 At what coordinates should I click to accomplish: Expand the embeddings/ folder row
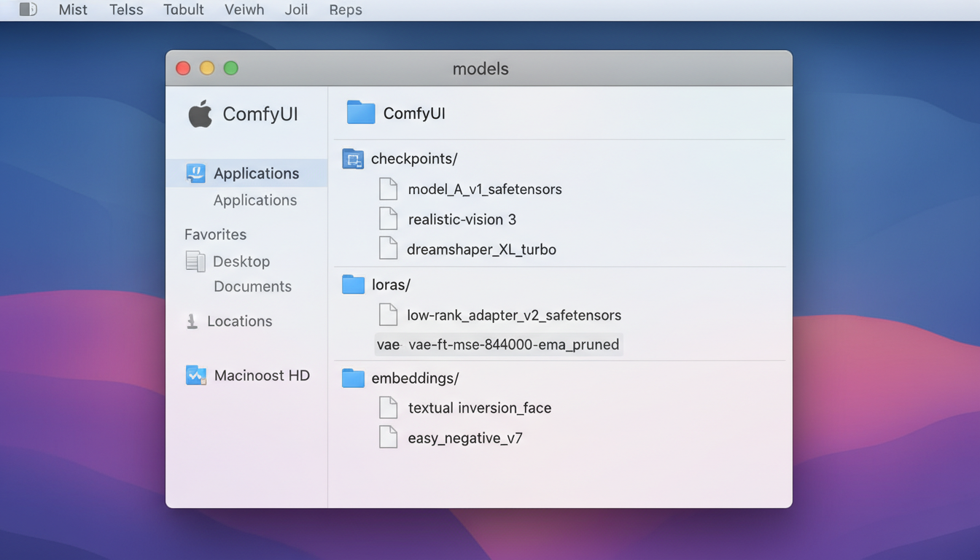(415, 378)
